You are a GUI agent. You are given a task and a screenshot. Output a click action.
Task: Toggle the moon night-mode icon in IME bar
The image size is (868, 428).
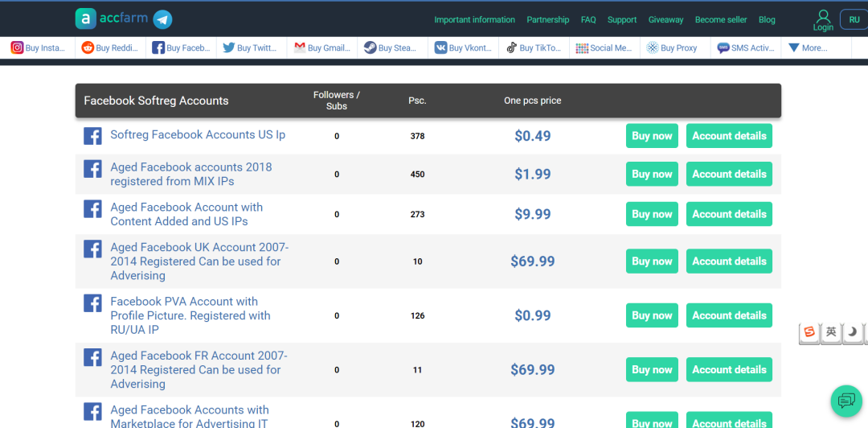pyautogui.click(x=853, y=331)
